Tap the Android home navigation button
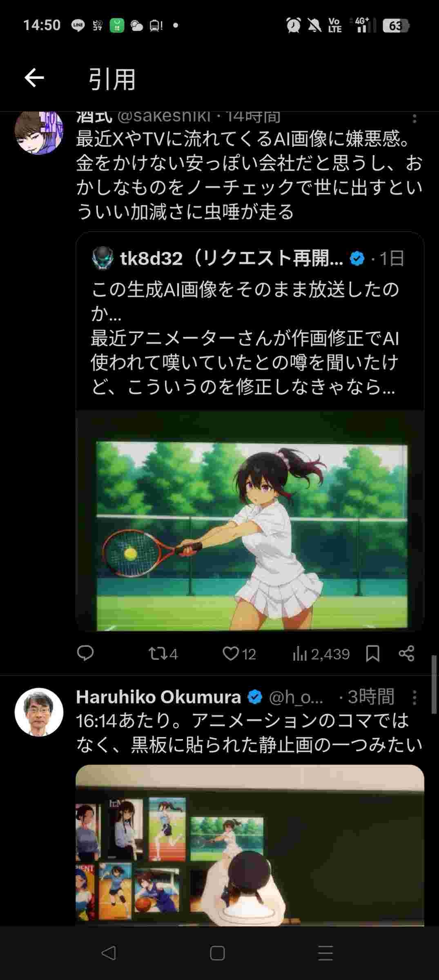439x980 pixels. point(217,953)
